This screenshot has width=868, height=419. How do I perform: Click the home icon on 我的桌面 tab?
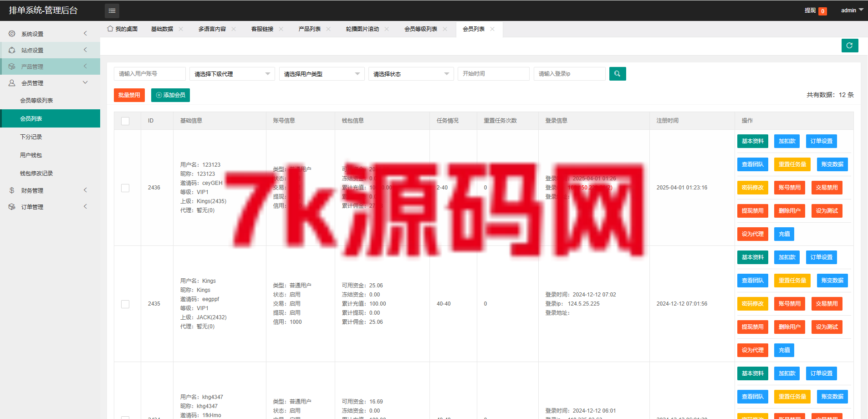click(x=110, y=29)
